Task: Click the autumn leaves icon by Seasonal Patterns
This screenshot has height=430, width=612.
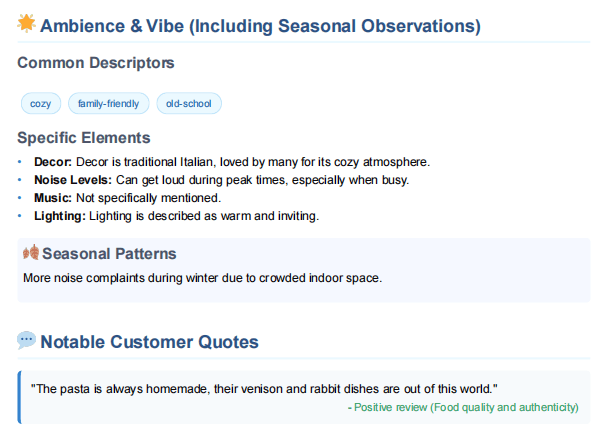Action: pos(31,252)
